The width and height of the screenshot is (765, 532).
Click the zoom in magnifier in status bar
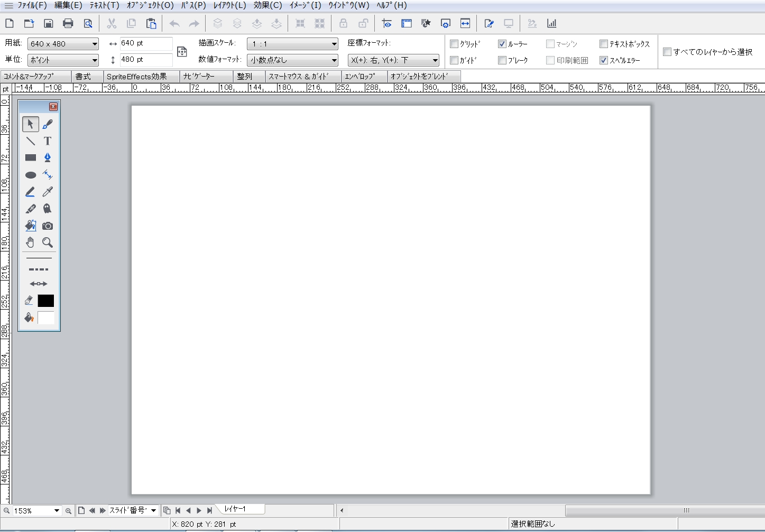[68, 511]
